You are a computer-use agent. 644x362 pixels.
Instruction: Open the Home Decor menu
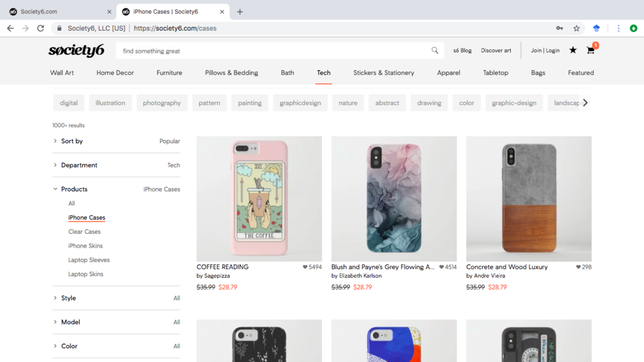point(115,73)
